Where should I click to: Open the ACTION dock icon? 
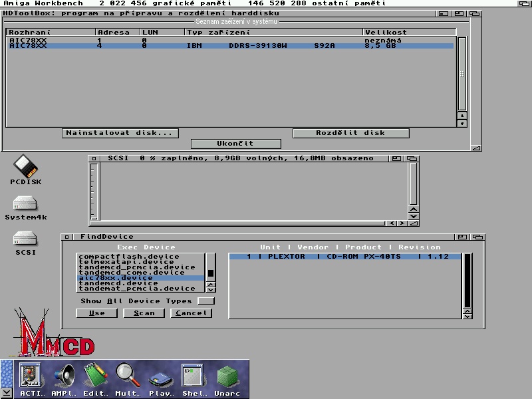click(29, 379)
